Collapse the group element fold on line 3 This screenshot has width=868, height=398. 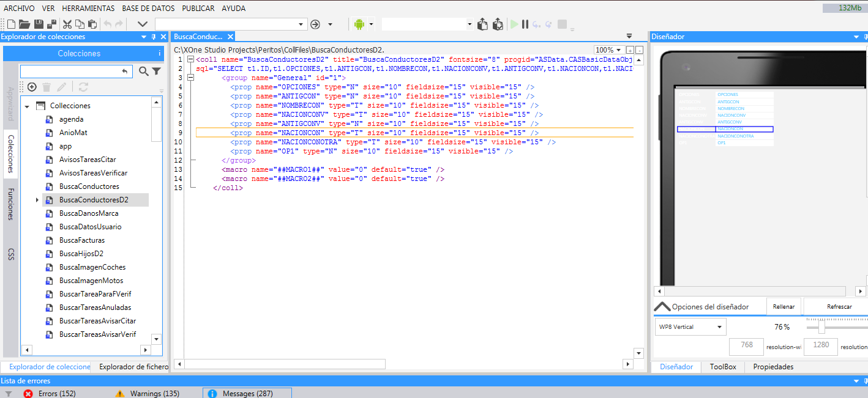pyautogui.click(x=190, y=78)
